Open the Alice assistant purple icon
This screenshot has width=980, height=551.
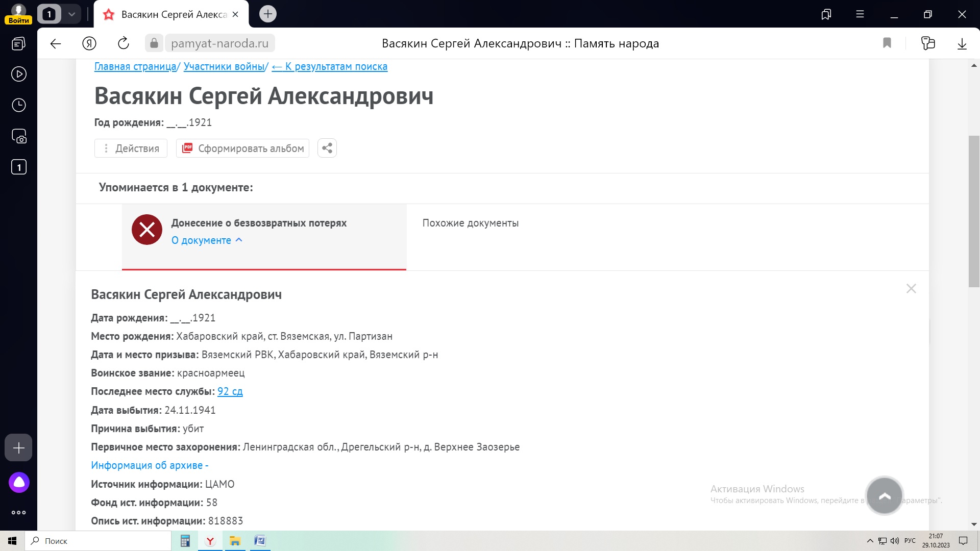point(19,482)
